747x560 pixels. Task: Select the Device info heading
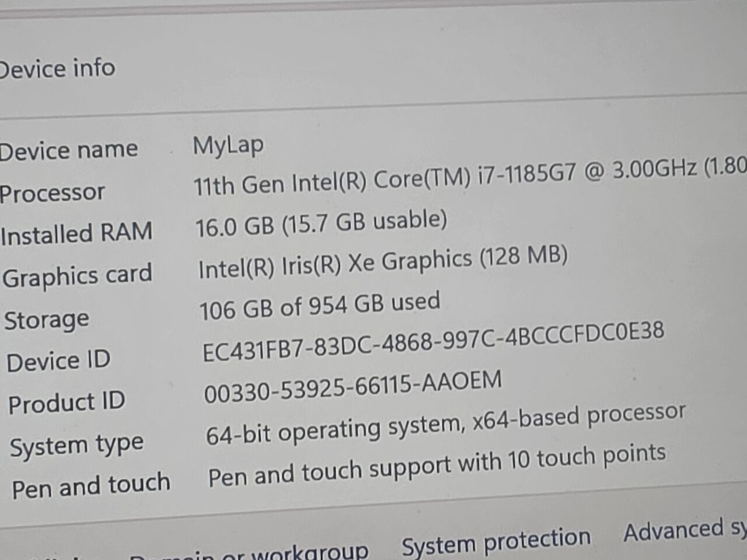[57, 69]
